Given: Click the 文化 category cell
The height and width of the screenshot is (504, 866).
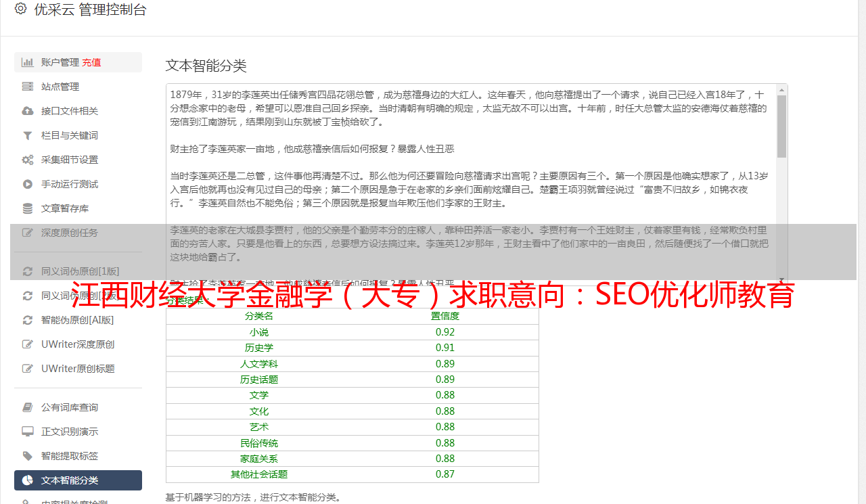Looking at the screenshot, I should tap(259, 411).
